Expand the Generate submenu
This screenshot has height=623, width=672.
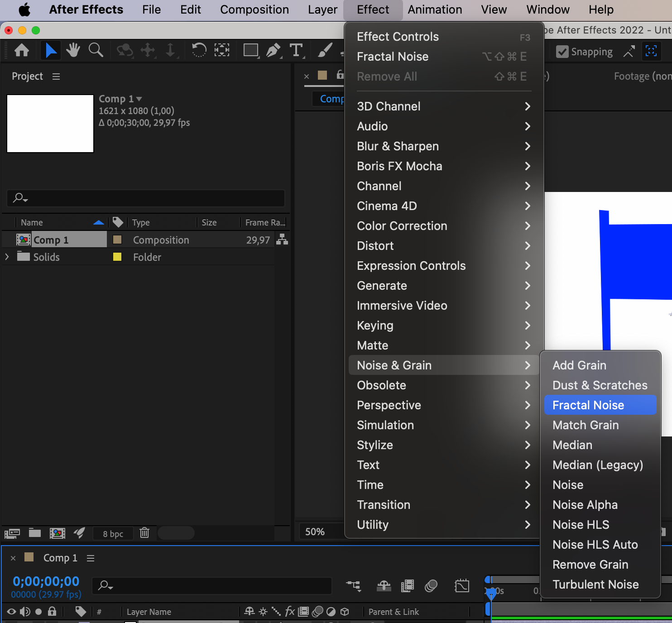point(444,286)
